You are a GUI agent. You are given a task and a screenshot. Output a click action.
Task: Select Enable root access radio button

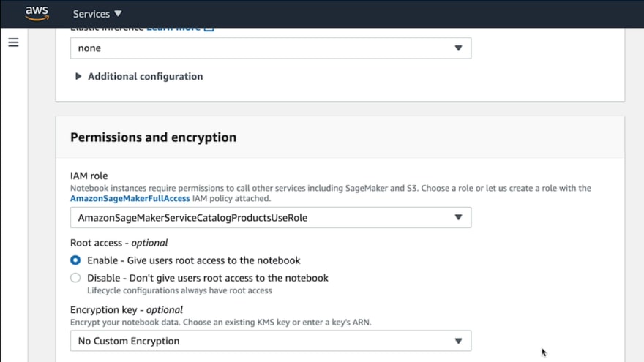[75, 260]
